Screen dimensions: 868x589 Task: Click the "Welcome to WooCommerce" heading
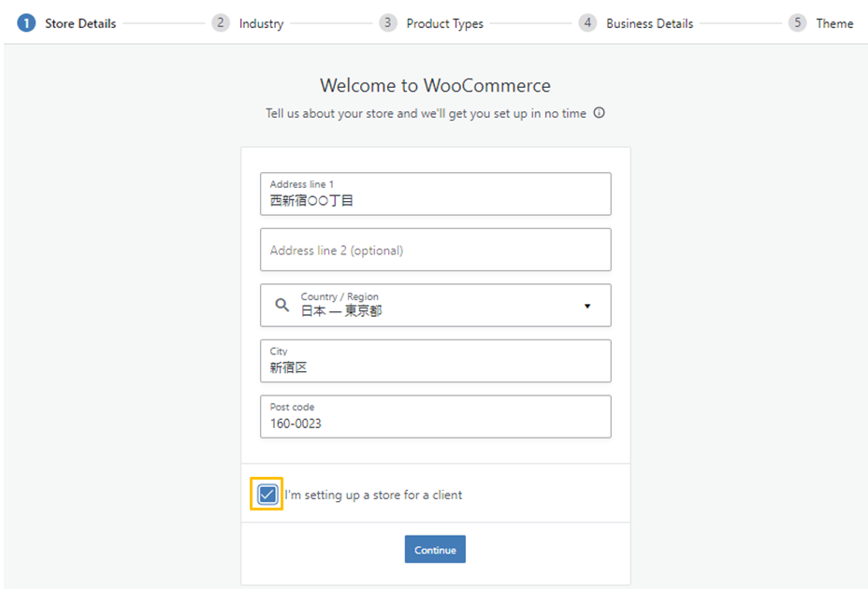tap(435, 85)
